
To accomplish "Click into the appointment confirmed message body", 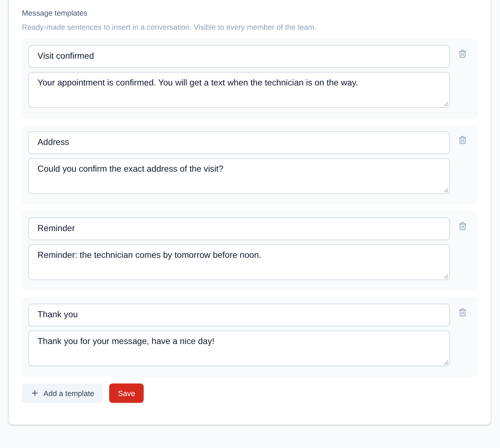I will point(239,90).
